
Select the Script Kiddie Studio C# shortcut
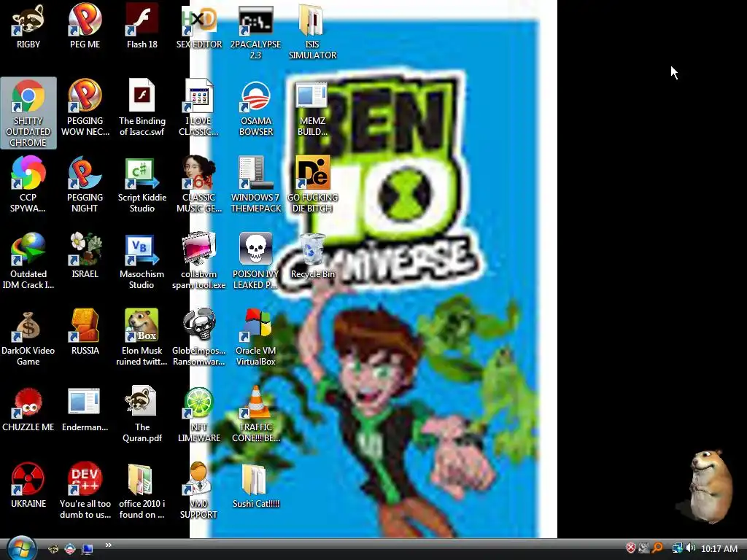tap(142, 184)
